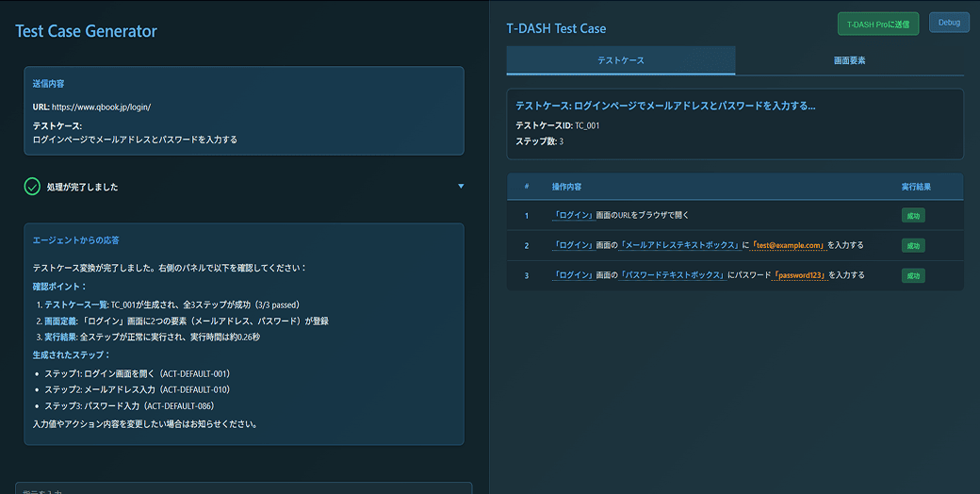Click the「ログイン」link in step 3
The image size is (980, 494).
pos(574,275)
